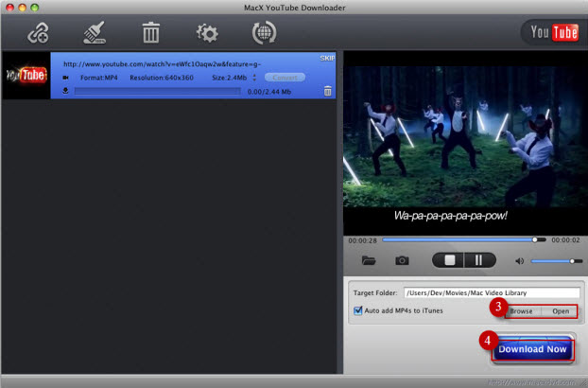Click the video preview area
The height and width of the screenshot is (388, 588).
[x=463, y=143]
